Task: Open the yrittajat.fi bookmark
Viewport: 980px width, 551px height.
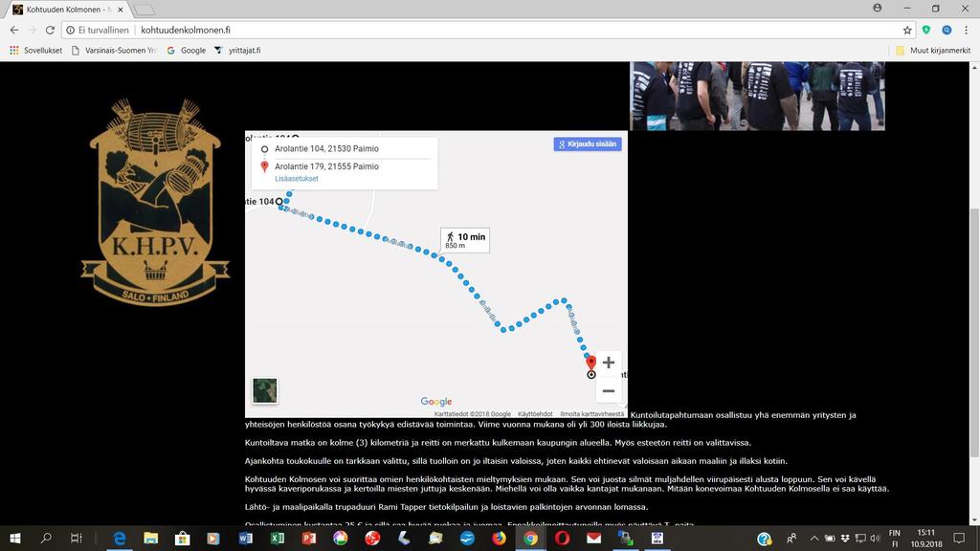Action: coord(237,51)
